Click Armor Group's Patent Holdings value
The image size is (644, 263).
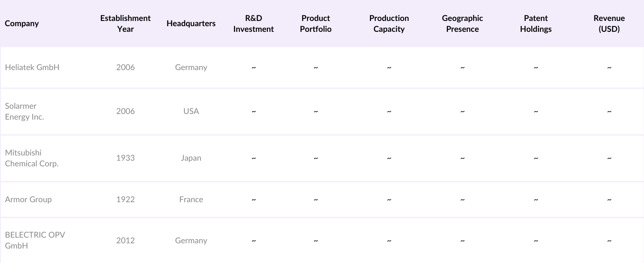coord(536,200)
